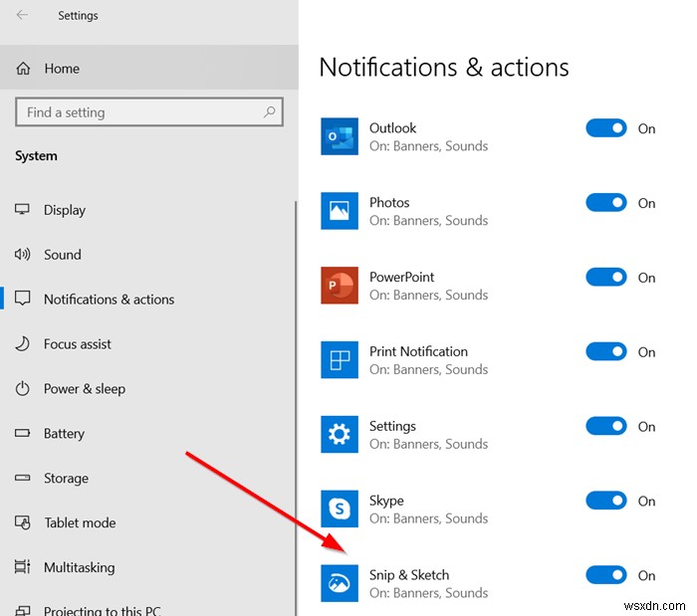
Task: Open Storage settings page
Action: (x=147, y=478)
